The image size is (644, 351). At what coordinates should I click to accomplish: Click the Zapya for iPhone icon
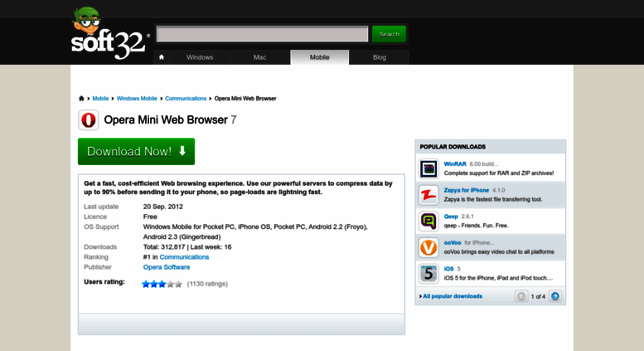tap(429, 195)
